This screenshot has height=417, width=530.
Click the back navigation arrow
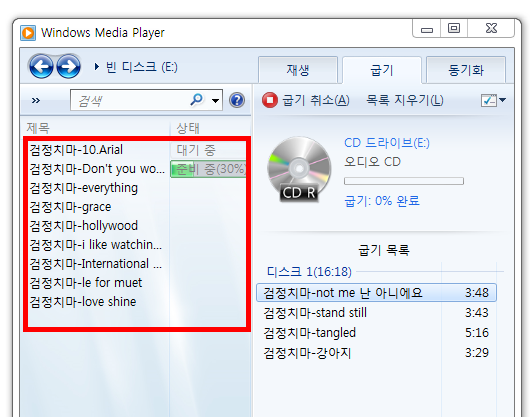pos(41,67)
